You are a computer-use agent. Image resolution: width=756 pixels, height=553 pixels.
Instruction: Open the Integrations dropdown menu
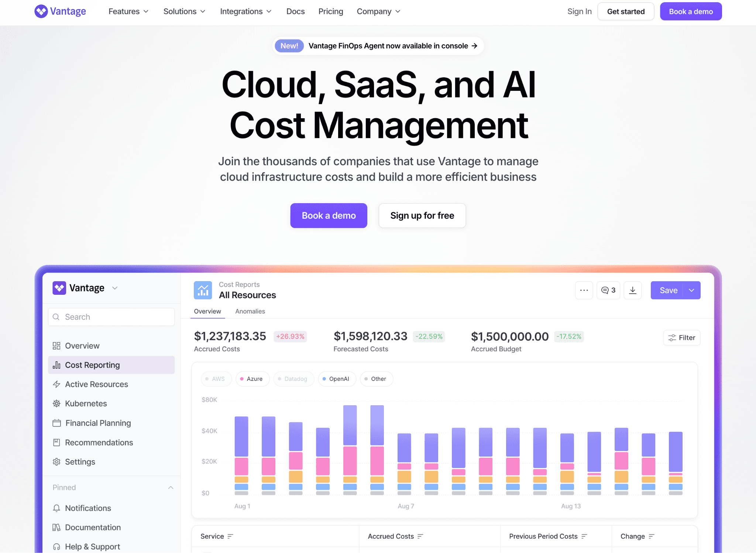246,11
